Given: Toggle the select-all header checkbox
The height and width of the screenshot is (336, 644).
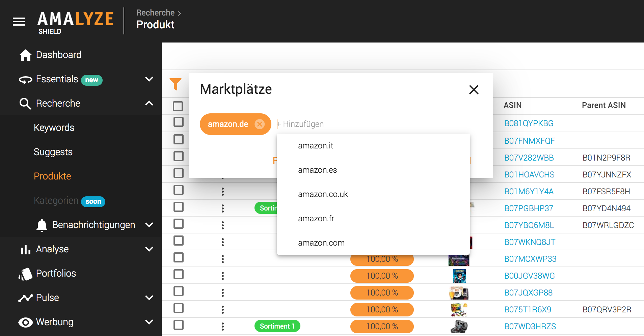Looking at the screenshot, I should pos(178,106).
